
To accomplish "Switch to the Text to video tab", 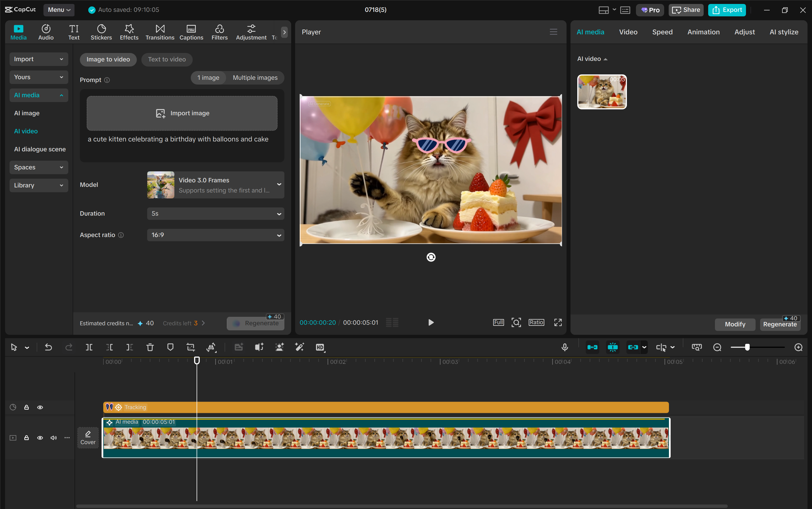I will tap(166, 59).
